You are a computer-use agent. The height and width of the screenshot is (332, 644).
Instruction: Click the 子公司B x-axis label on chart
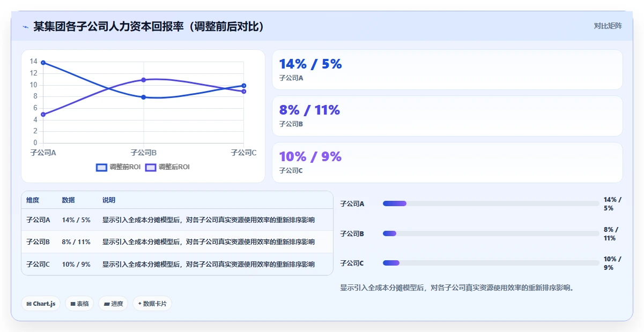click(x=143, y=153)
